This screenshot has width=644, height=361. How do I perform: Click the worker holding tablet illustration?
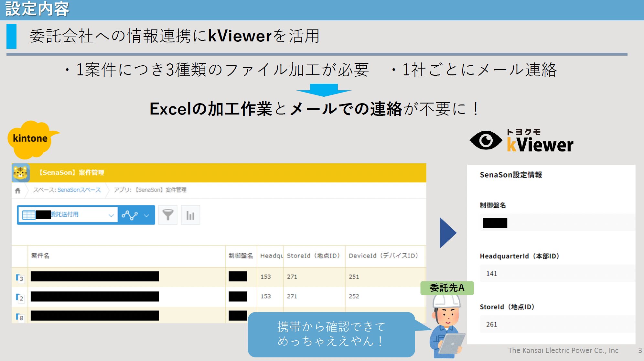447,326
